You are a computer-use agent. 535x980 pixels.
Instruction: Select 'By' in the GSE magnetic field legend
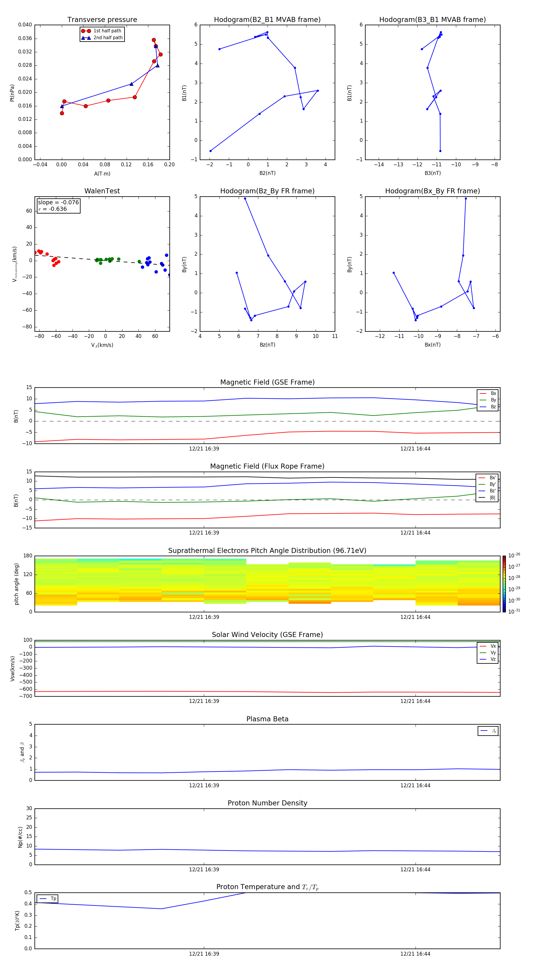[x=488, y=400]
